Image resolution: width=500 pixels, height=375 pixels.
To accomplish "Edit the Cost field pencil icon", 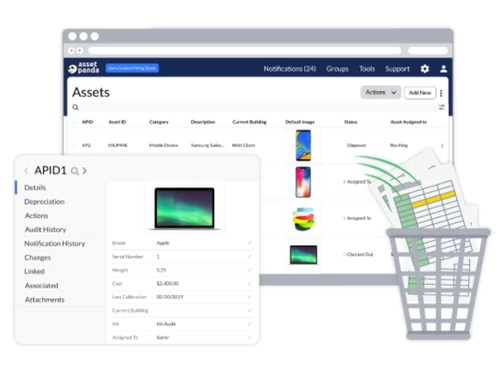I will pos(249,283).
